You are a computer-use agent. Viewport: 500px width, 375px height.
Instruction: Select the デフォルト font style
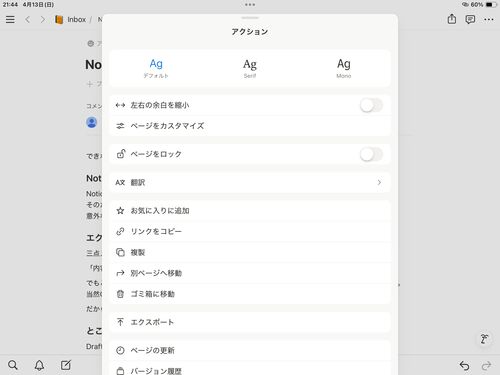pos(156,68)
